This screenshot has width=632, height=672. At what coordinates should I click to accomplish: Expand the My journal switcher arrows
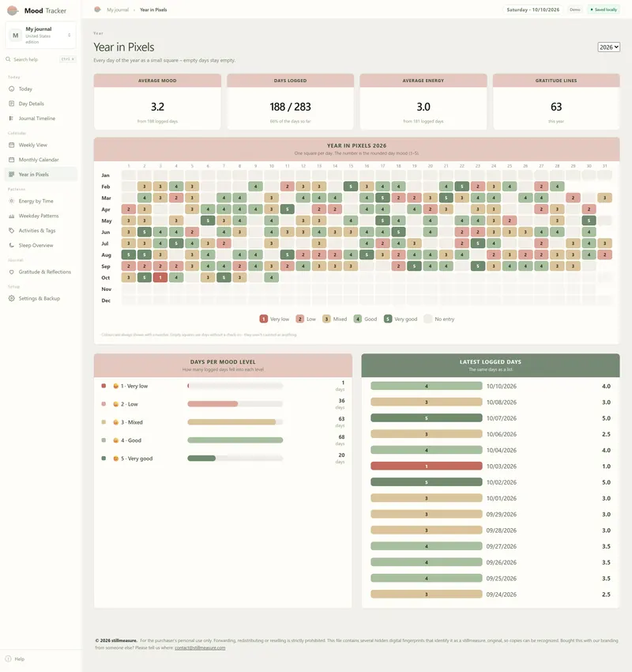(x=70, y=35)
